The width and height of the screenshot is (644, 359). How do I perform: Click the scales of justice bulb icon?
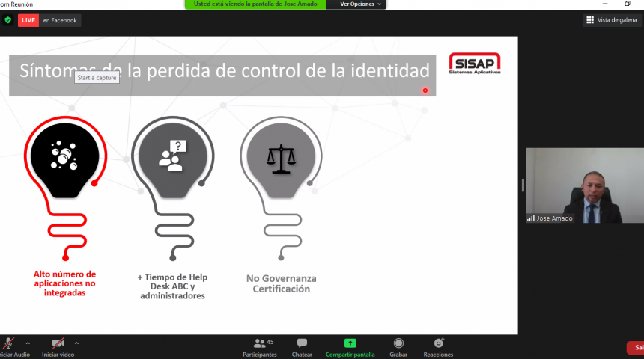click(281, 159)
